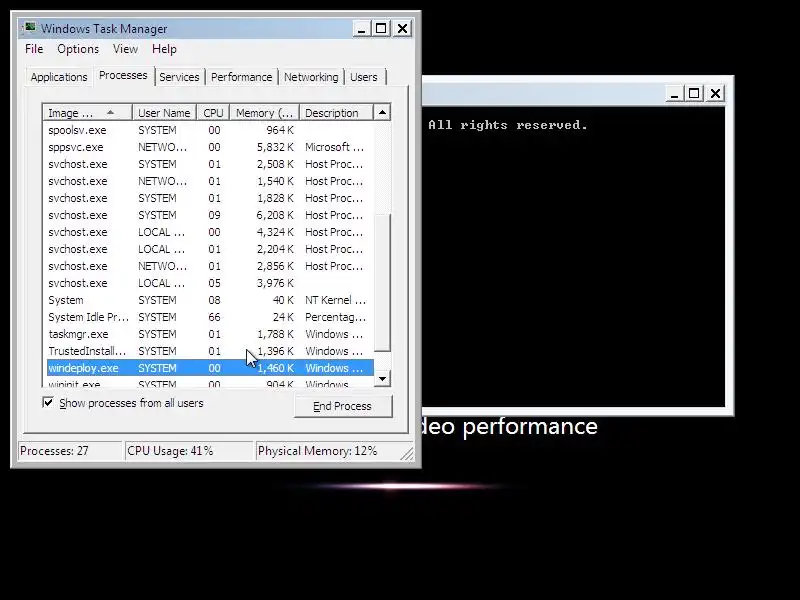Click the Processes: 27 status entry
Screen dimensions: 800x600
70,451
